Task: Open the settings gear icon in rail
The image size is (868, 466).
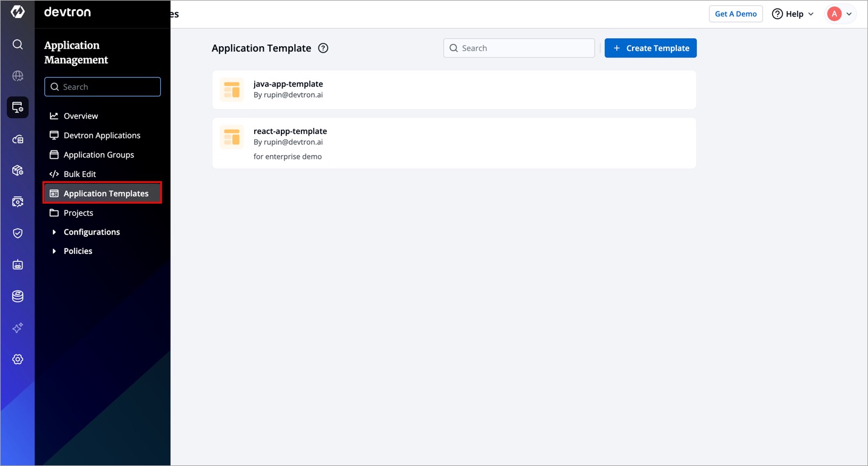Action: point(18,359)
